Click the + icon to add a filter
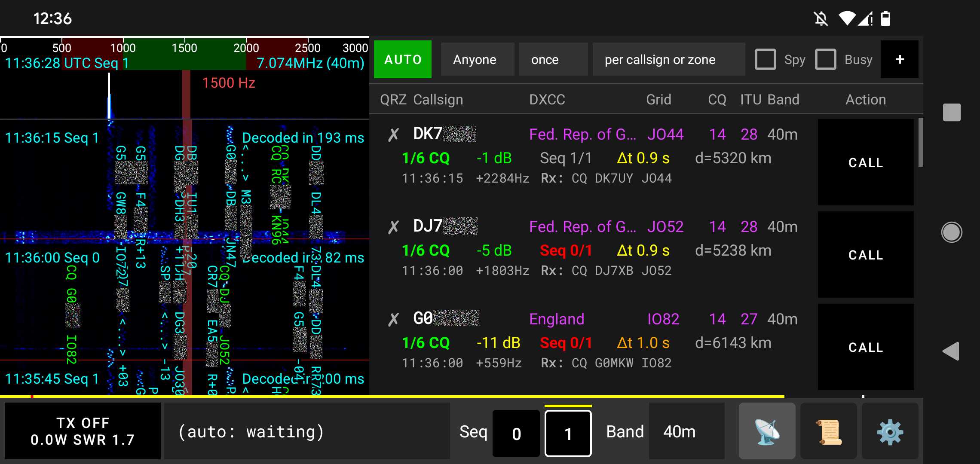 pos(900,59)
